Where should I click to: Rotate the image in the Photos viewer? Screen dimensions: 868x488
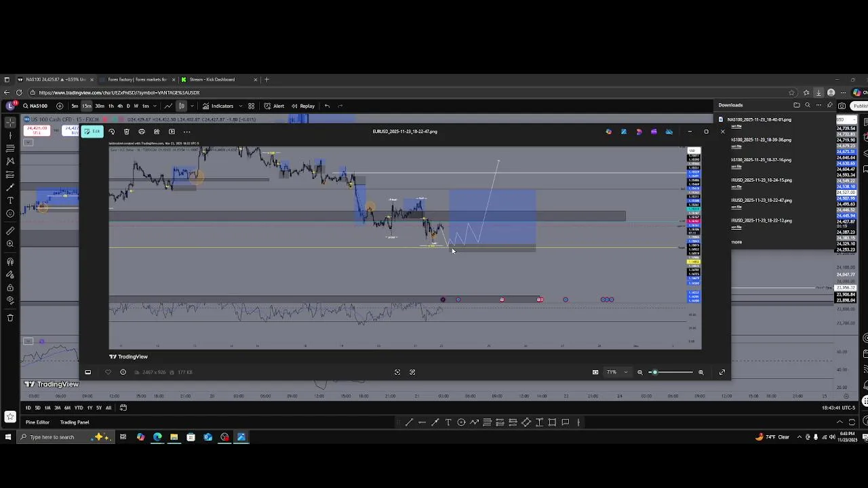(112, 131)
